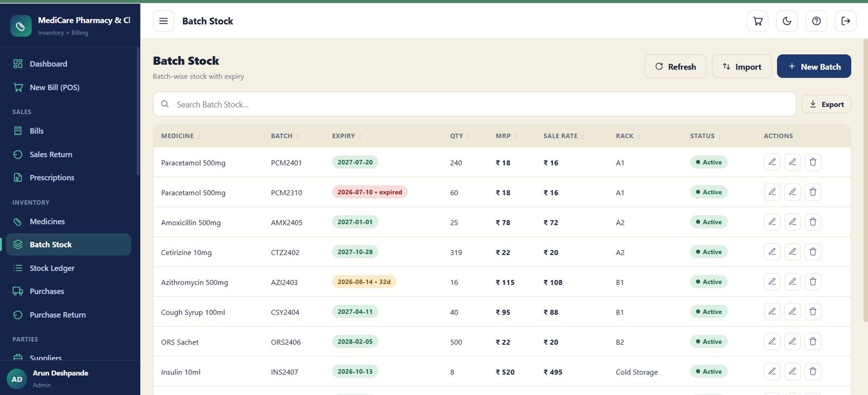868x395 pixels.
Task: Delete the Cetirizine CTZ2402 batch
Action: (813, 252)
